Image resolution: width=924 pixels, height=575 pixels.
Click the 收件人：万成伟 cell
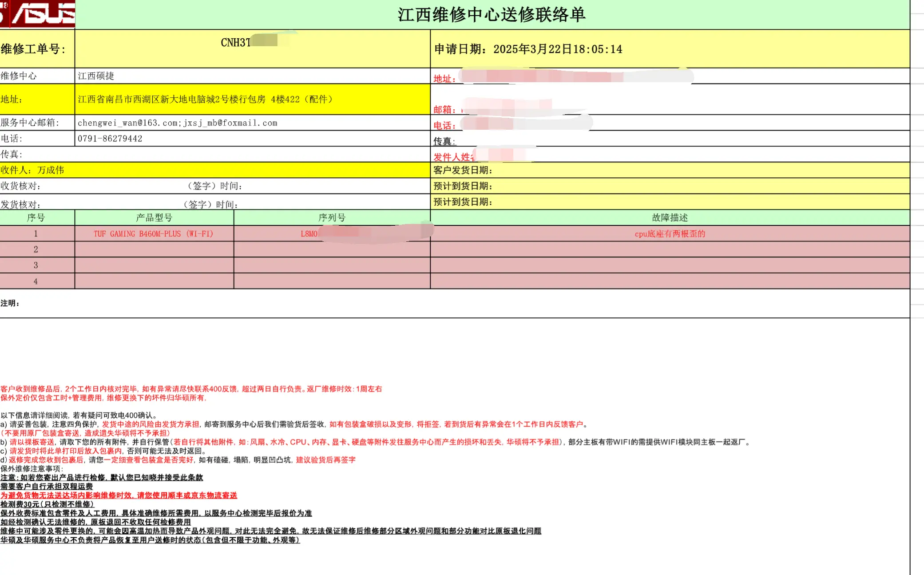click(215, 170)
